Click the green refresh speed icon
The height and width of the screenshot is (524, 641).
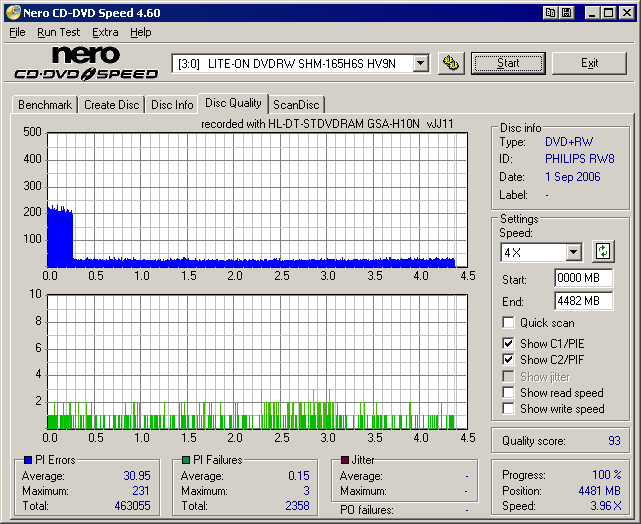[602, 251]
